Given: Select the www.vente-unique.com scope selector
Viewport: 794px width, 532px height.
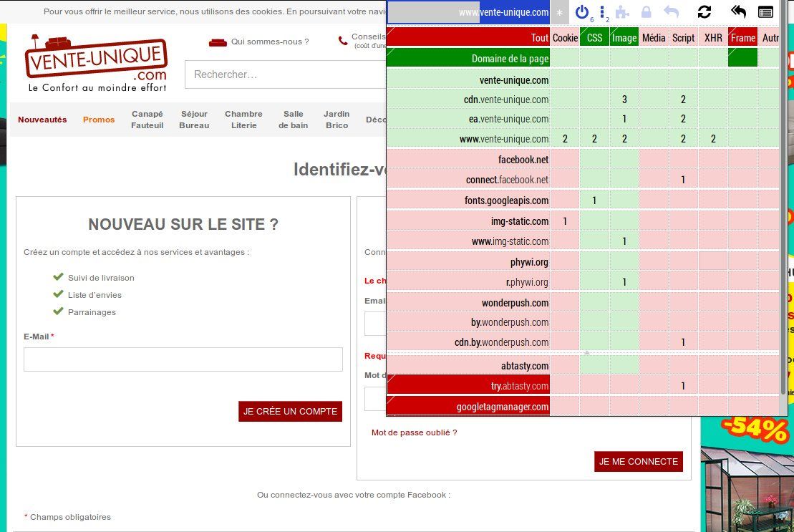Looking at the screenshot, I should point(469,12).
